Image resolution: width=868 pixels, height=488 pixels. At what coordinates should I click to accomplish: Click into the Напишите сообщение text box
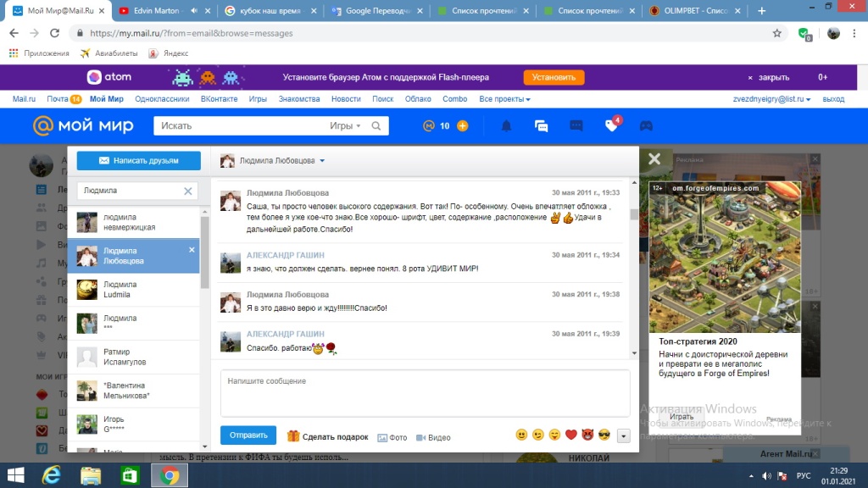(425, 394)
